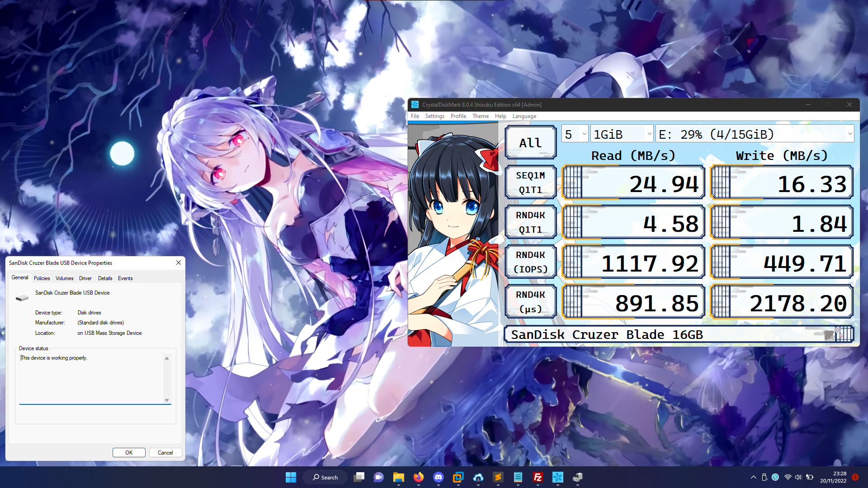Viewport: 868px width, 488px height.
Task: Click the disk drive icon in properties
Action: [x=22, y=298]
